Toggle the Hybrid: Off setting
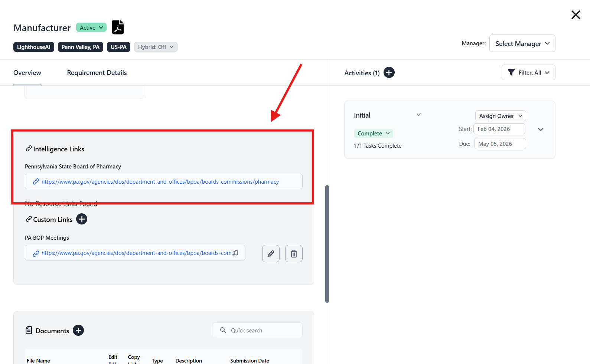 click(156, 47)
